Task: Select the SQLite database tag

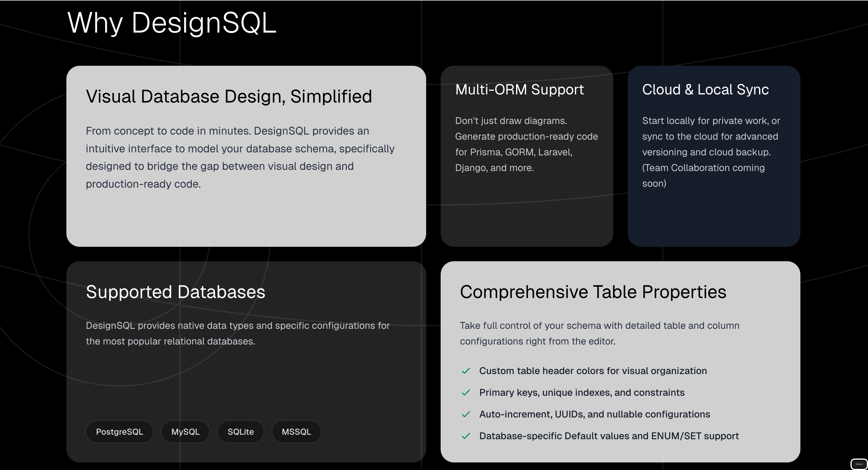Action: pos(241,432)
